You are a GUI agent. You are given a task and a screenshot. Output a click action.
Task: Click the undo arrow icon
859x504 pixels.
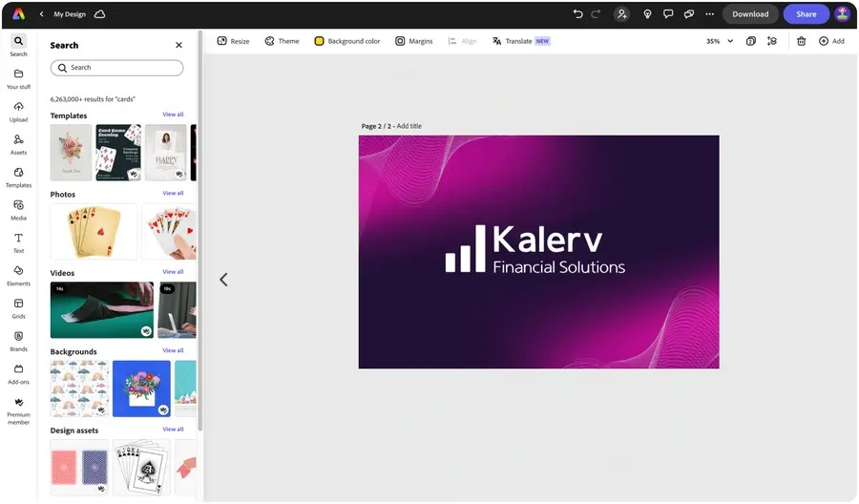(x=577, y=14)
